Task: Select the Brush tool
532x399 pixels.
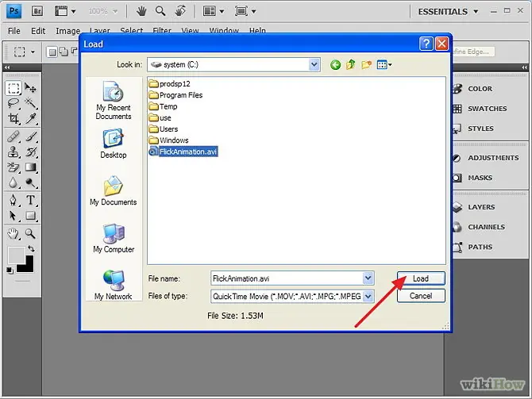Action: (x=30, y=136)
